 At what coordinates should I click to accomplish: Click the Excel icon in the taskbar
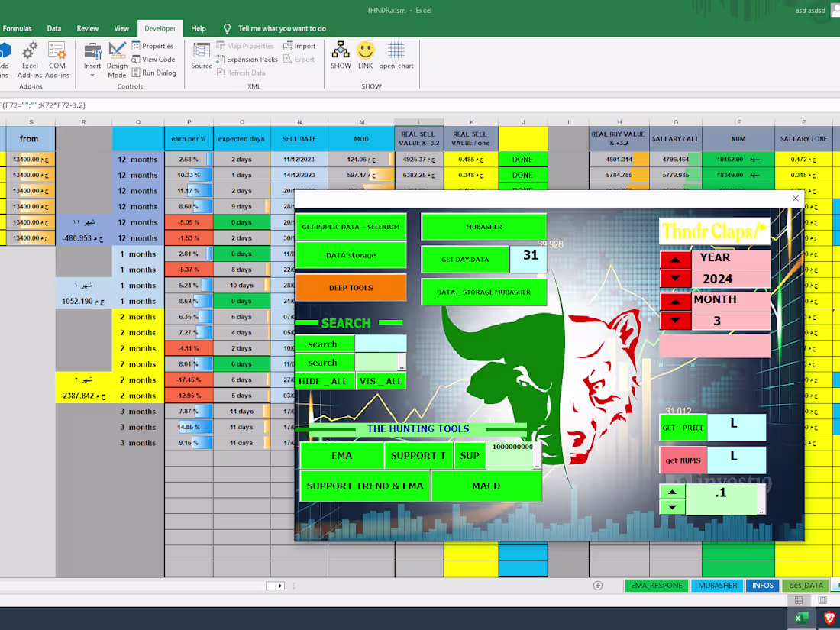[800, 617]
